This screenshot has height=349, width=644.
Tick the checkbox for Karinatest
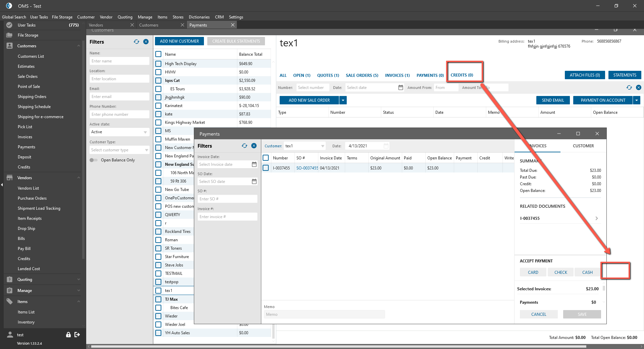[158, 106]
